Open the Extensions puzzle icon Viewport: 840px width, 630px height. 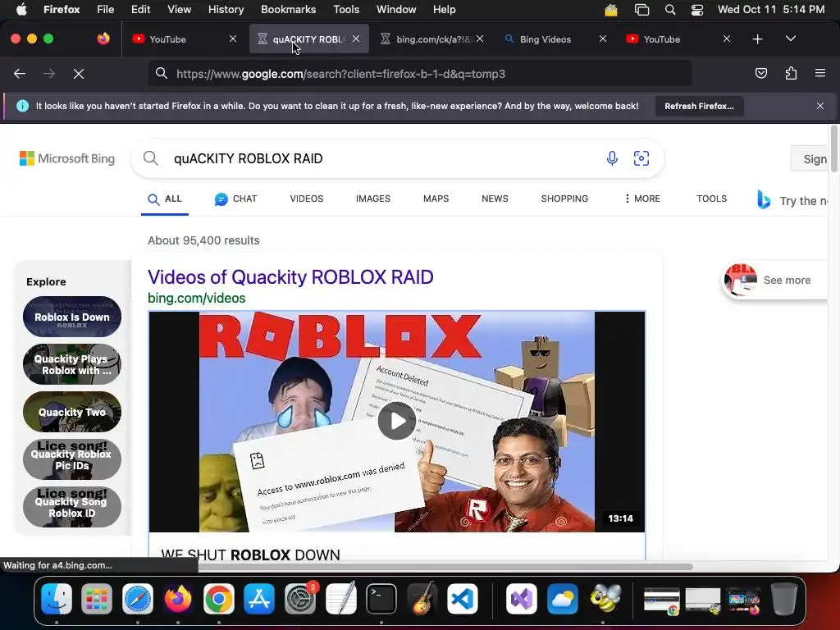(791, 73)
